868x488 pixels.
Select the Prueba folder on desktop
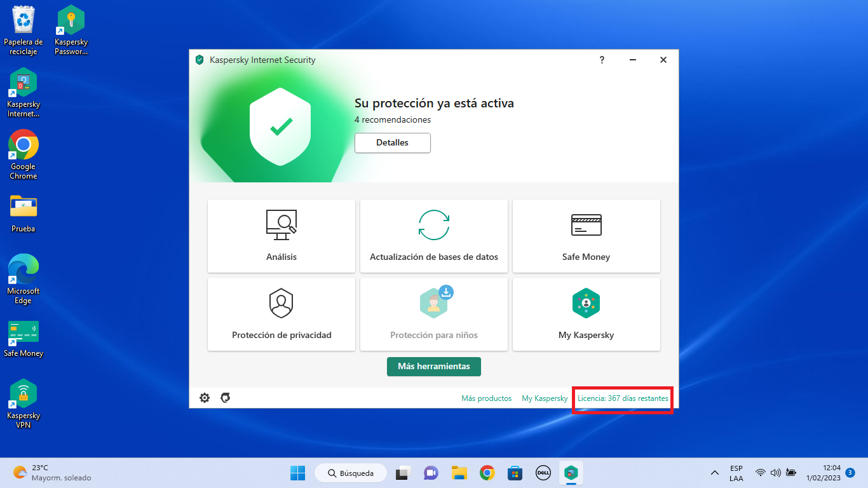coord(24,213)
